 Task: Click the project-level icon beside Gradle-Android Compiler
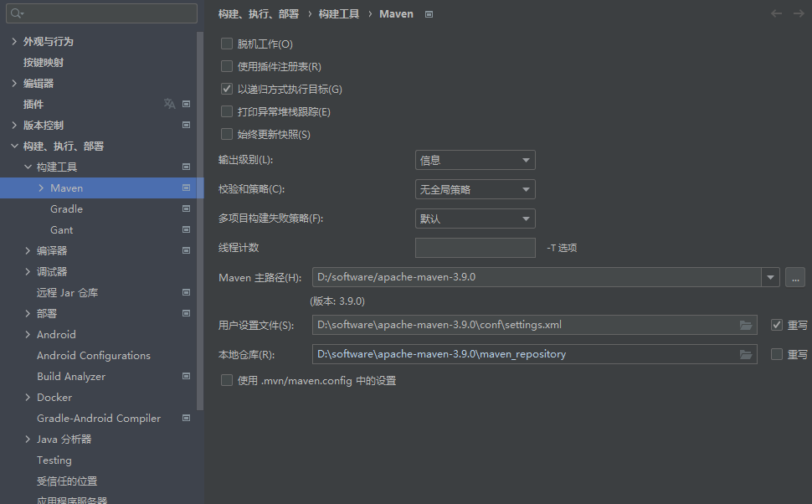187,418
